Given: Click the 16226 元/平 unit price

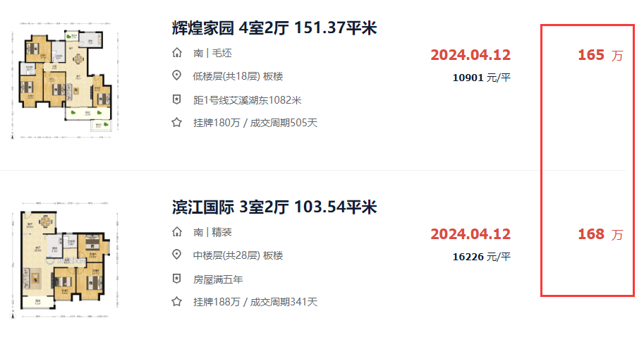Looking at the screenshot, I should [x=481, y=257].
